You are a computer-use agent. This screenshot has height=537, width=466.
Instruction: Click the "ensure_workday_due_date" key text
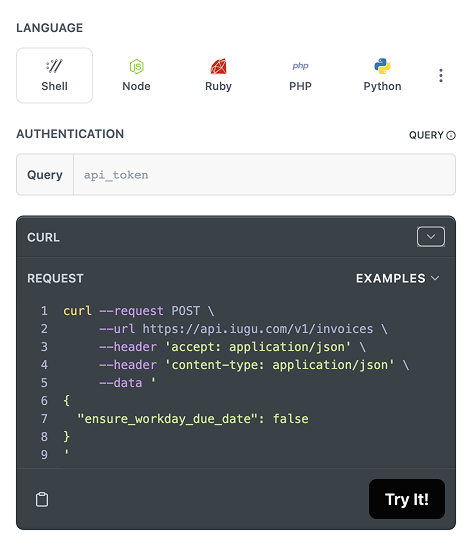point(167,419)
